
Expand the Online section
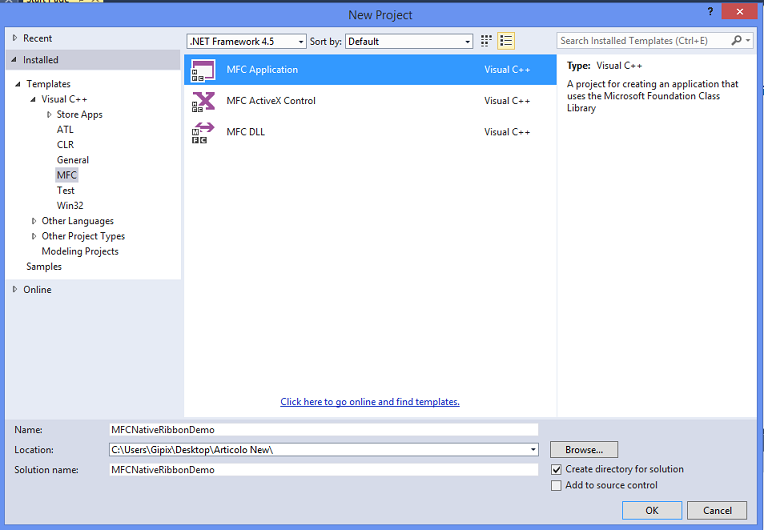pyautogui.click(x=15, y=289)
